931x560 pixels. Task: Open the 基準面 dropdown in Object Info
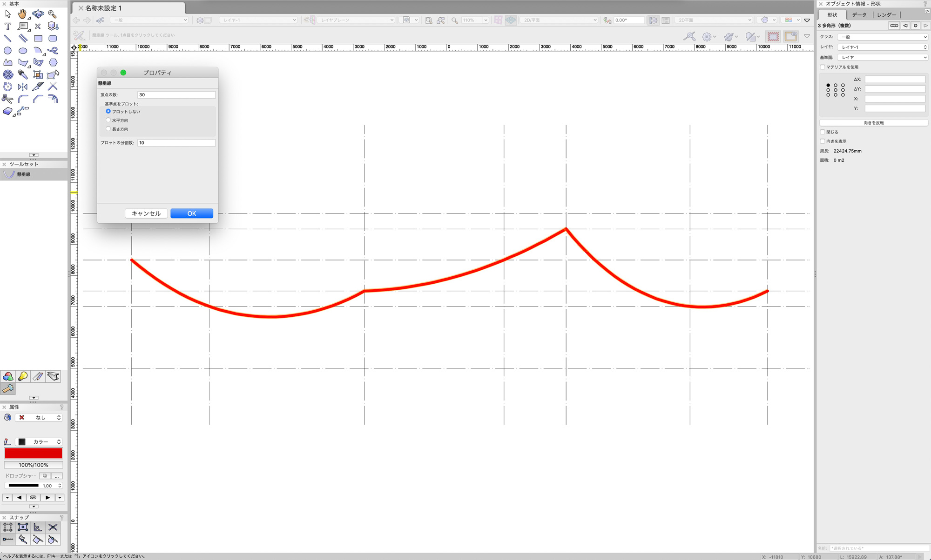click(882, 57)
